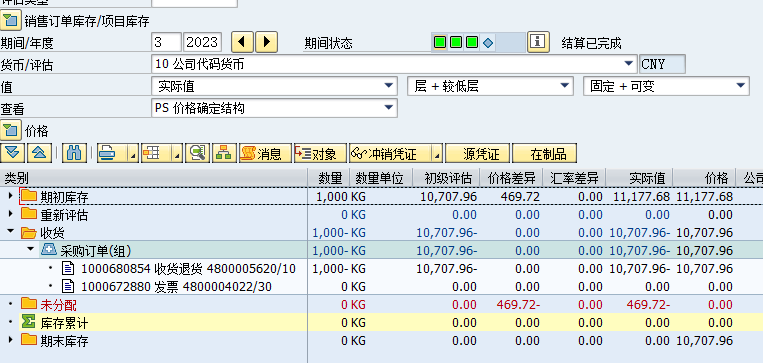Click the hierarchy structure icon
The width and height of the screenshot is (763, 363).
click(x=224, y=153)
